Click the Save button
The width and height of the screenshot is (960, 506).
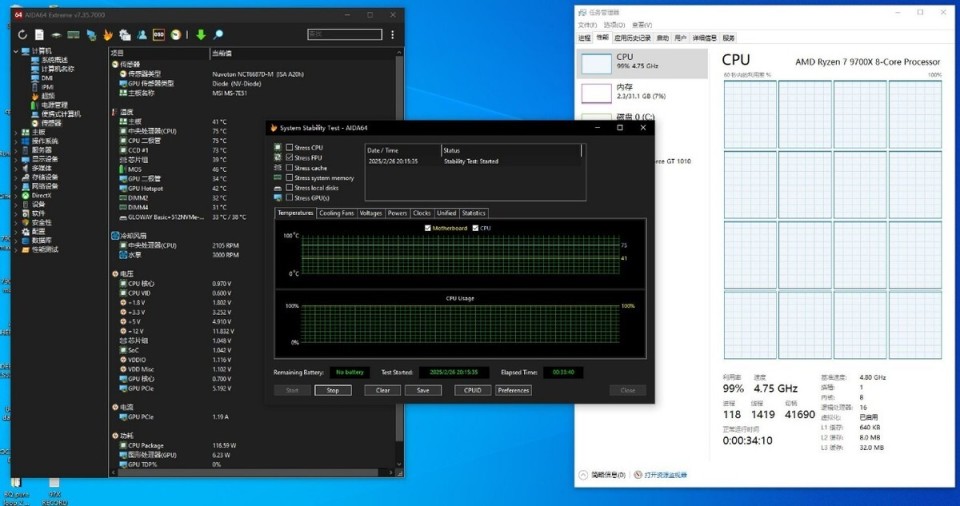(423, 390)
